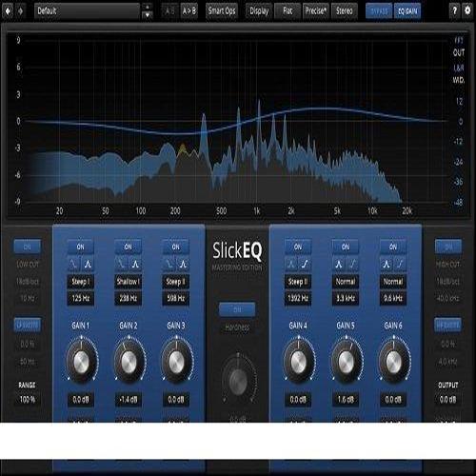The width and height of the screenshot is (476, 476).
Task: Select high shelf icon for band 6
Action: [x=400, y=264]
